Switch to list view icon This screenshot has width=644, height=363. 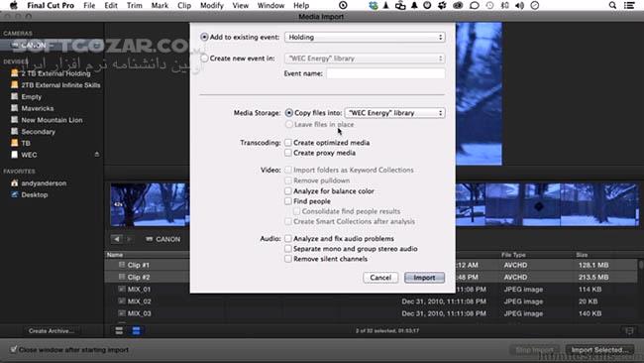tap(136, 331)
